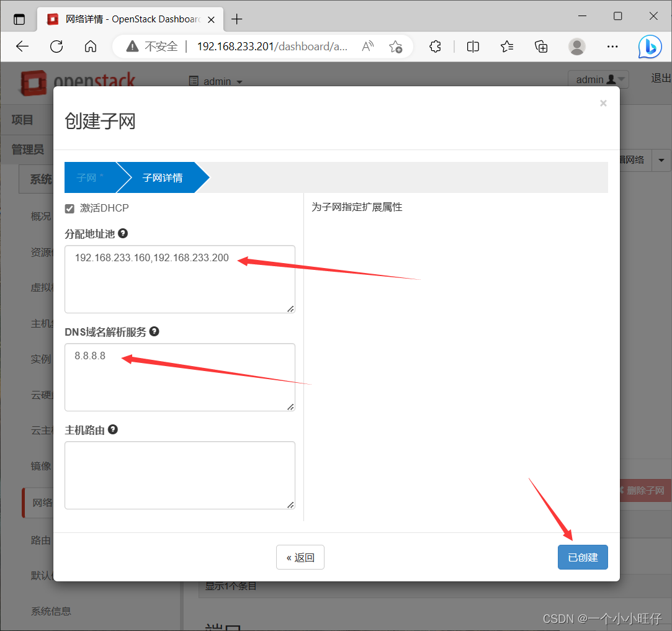
Task: Click the browser address bar URL
Action: coord(272,47)
